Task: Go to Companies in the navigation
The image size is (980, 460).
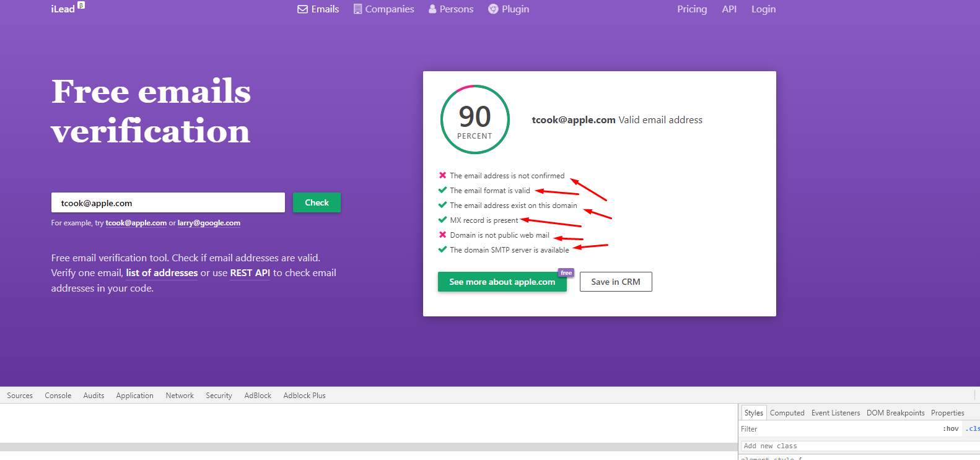Action: pos(383,9)
